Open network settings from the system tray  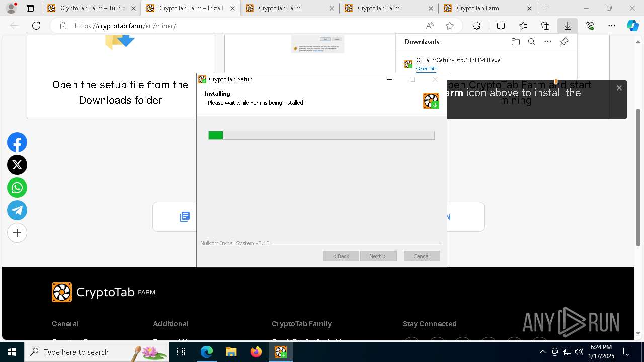(567, 352)
